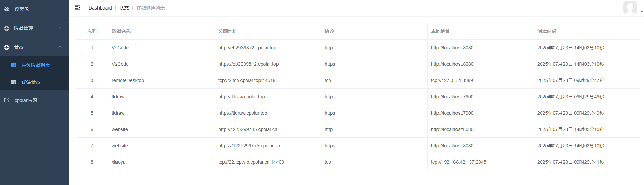Click the 创建时间 column header

pos(547,31)
